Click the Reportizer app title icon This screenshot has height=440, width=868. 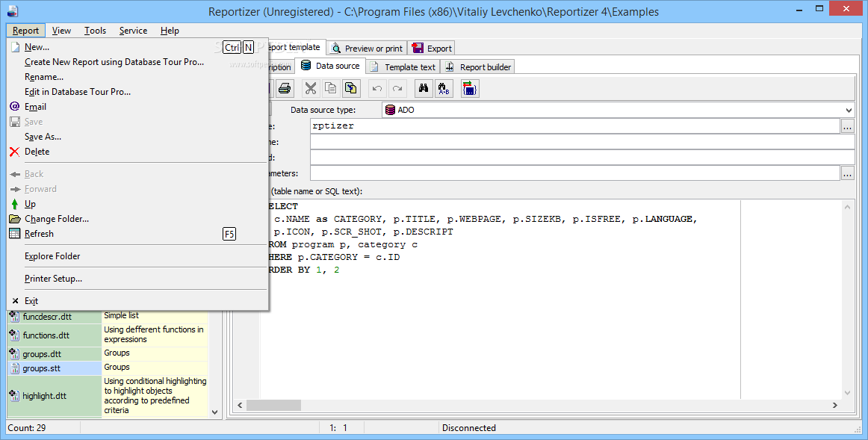click(x=12, y=10)
